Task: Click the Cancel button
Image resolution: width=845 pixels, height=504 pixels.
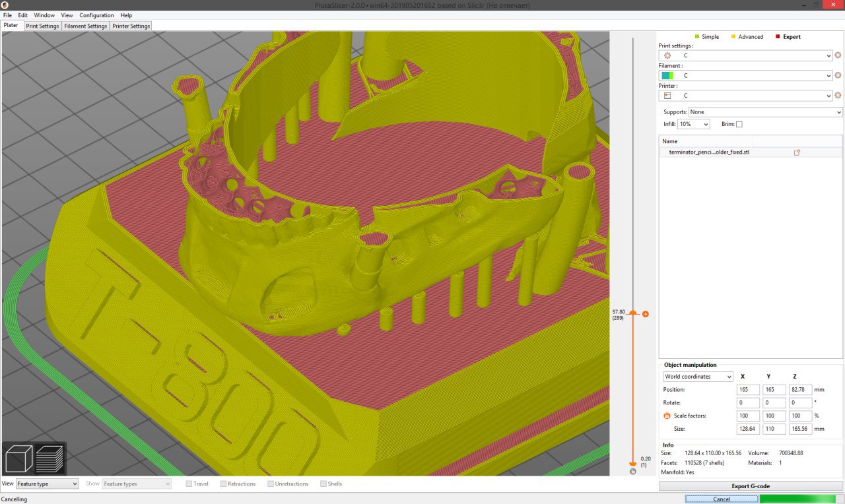Action: tap(722, 499)
